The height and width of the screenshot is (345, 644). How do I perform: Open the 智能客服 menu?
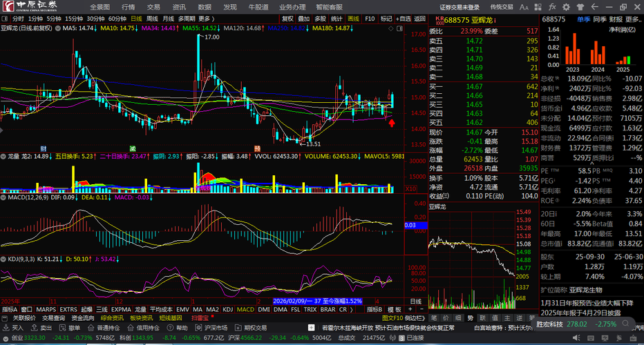point(329,7)
